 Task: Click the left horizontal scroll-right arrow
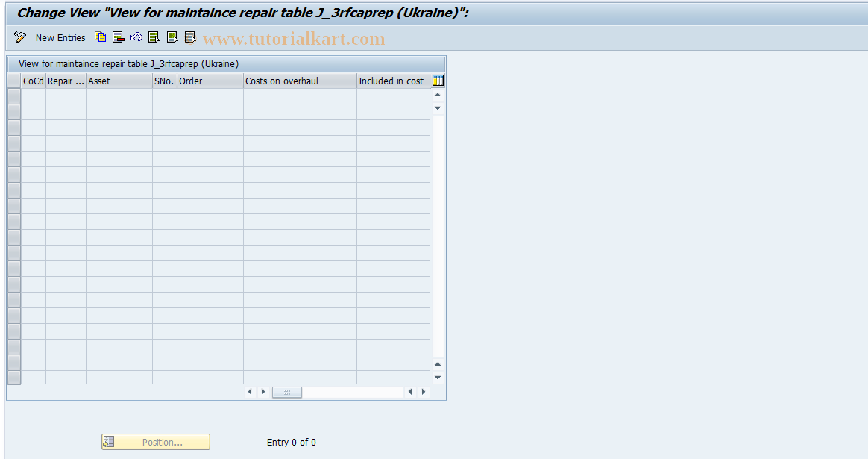point(263,392)
